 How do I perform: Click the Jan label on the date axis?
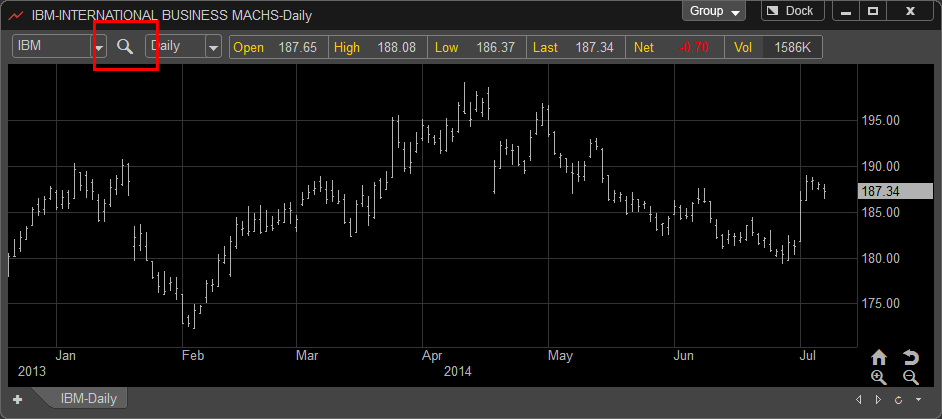point(65,356)
